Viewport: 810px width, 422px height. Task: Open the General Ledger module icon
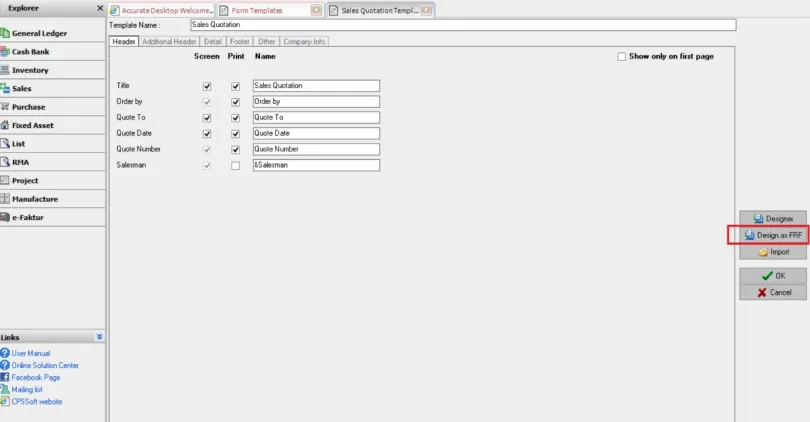[5, 33]
